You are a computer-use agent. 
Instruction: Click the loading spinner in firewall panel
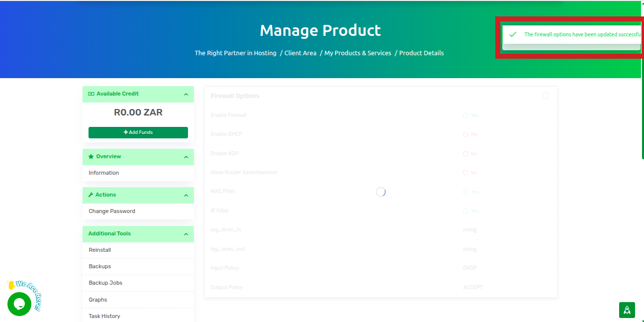pyautogui.click(x=381, y=192)
